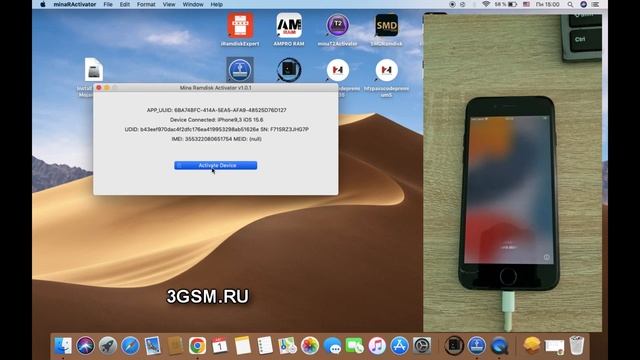Open Photos from the Dock

pos(310,346)
